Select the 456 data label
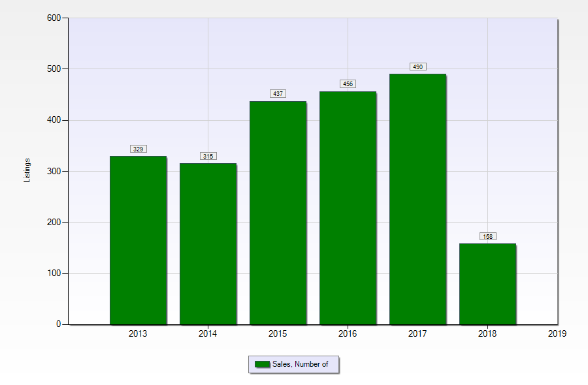 [x=348, y=84]
